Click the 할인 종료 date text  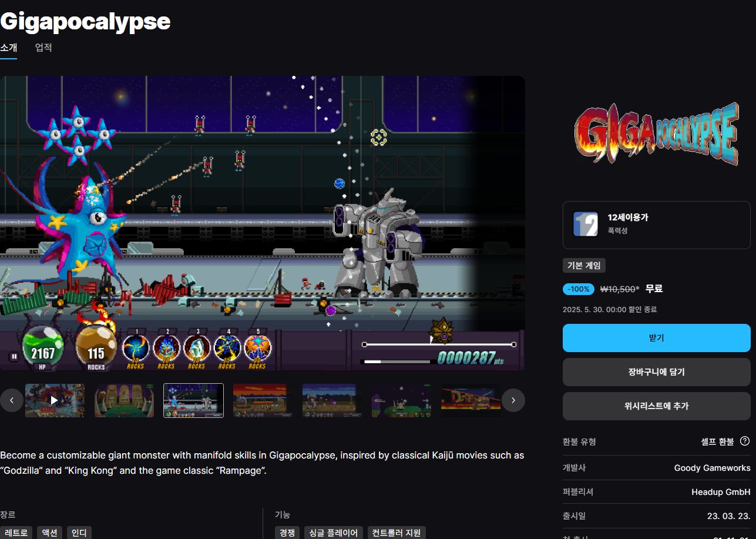point(610,309)
